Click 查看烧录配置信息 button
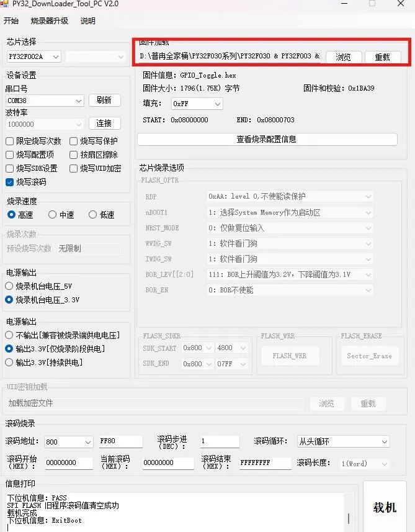This screenshot has width=415, height=532. point(267,140)
